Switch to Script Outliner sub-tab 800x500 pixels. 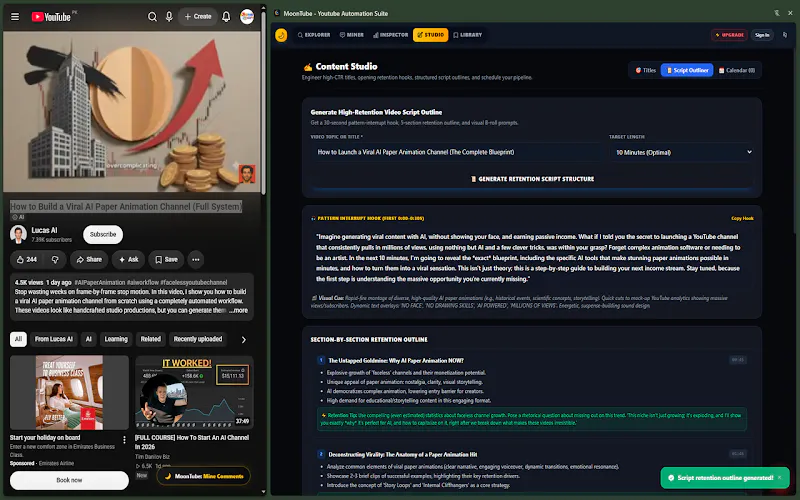click(687, 70)
